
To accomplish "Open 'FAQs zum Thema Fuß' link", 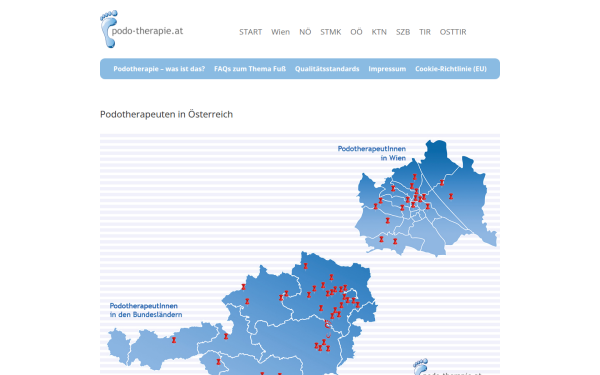I will coord(250,69).
